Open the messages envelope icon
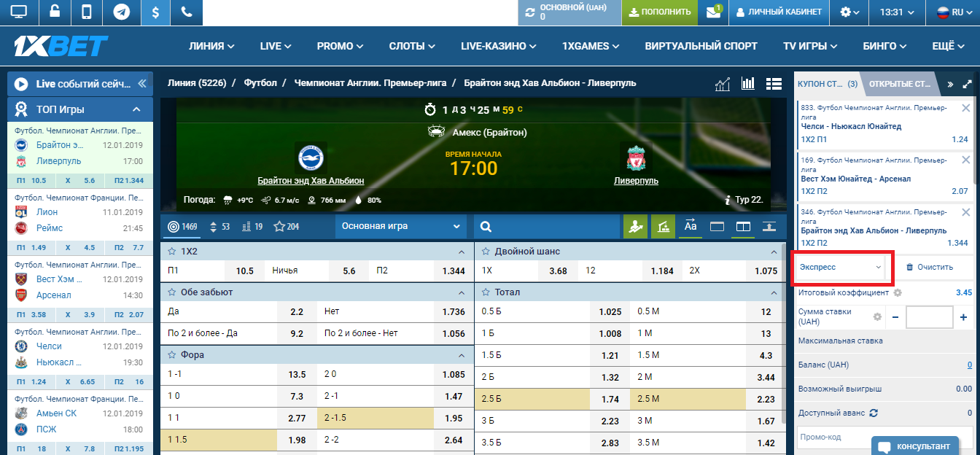The image size is (980, 455). [713, 12]
